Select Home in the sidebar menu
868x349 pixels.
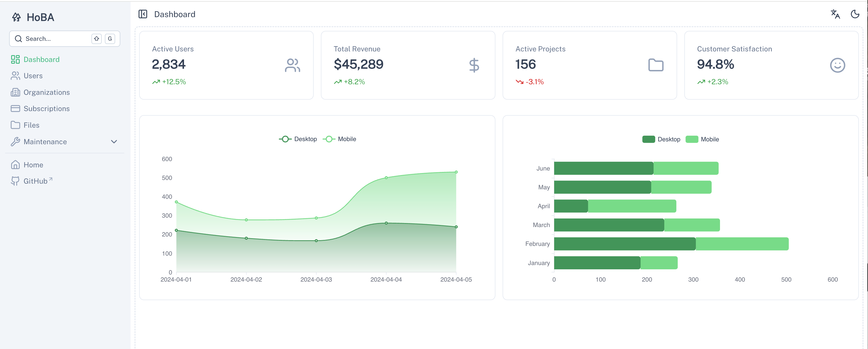click(33, 165)
